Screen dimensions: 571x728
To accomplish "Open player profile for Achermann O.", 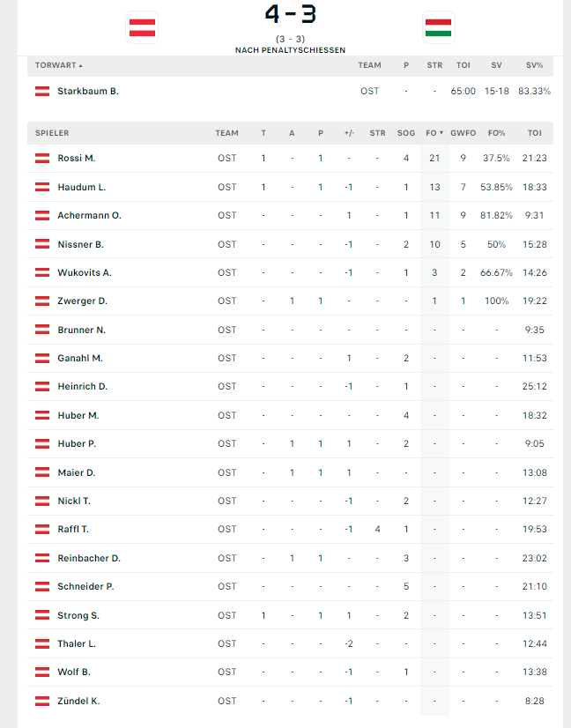I will (x=89, y=215).
